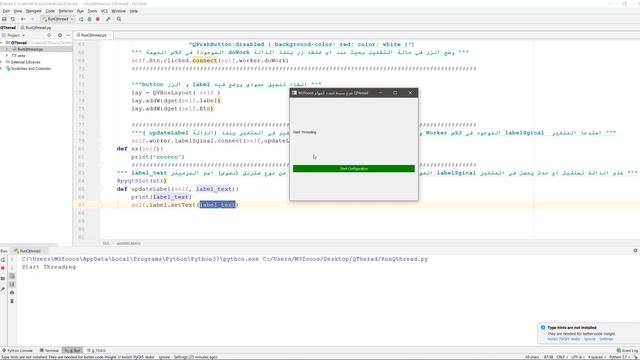Click the Start Configuration green button in Qt window

coord(353,169)
